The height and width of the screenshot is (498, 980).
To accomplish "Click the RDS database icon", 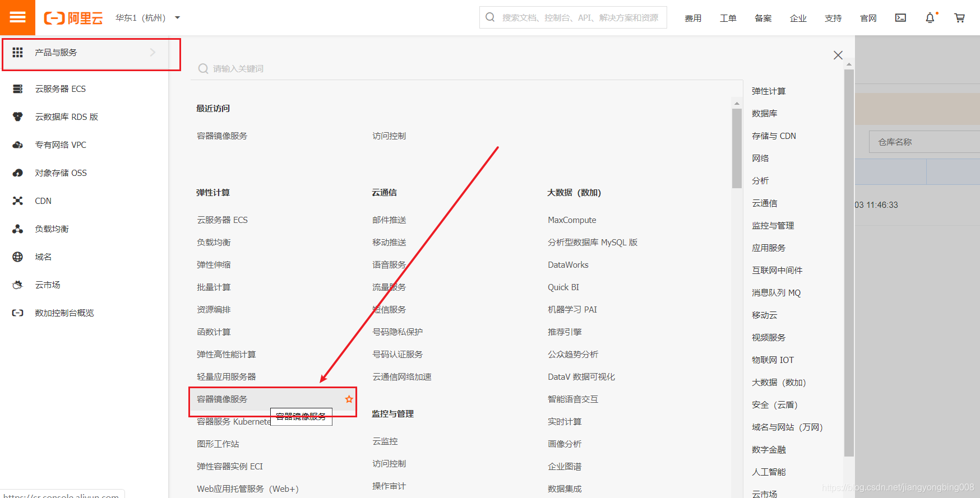I will click(x=18, y=117).
